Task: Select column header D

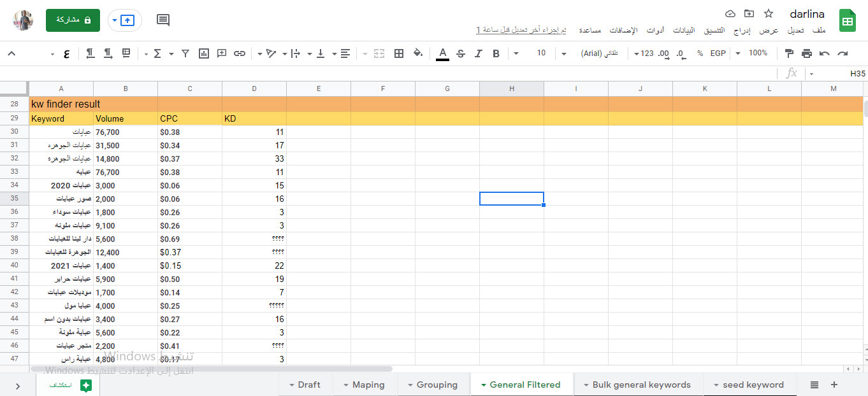Action: click(254, 88)
